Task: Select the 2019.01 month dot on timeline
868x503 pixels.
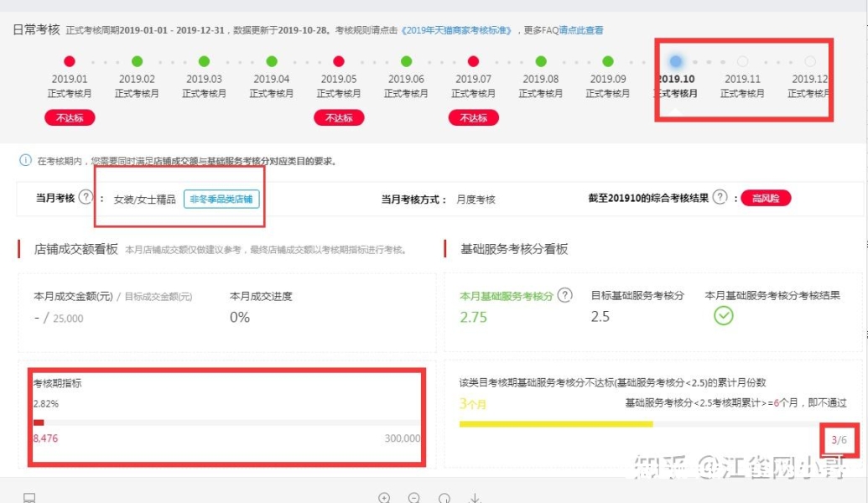Action: 70,61
